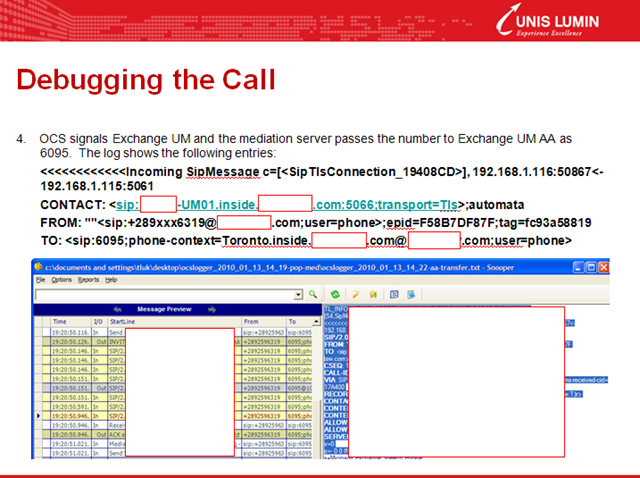Click the last blue document icon in toolbar
640x478 pixels.
(x=411, y=294)
